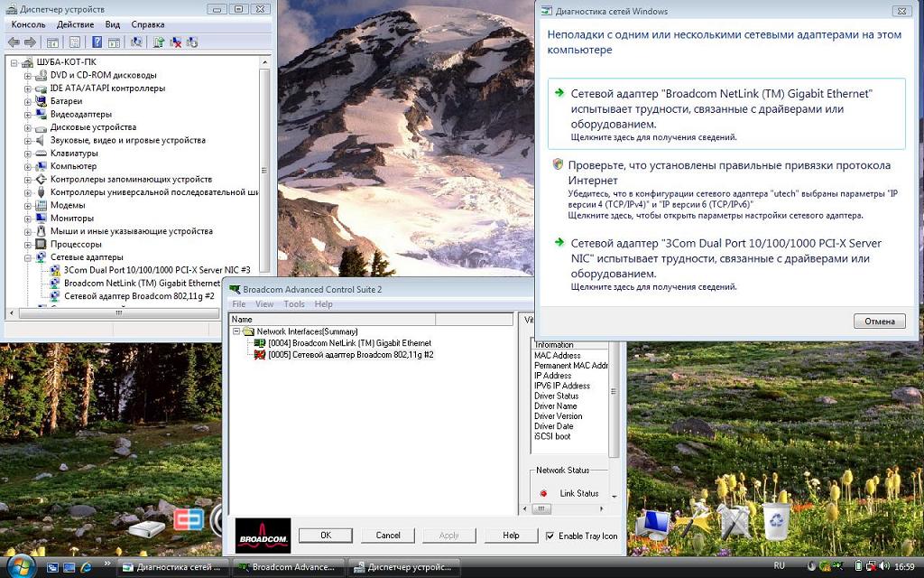Open the blue question-mark help icon
Screen dimensions: 924x578
tap(97, 42)
